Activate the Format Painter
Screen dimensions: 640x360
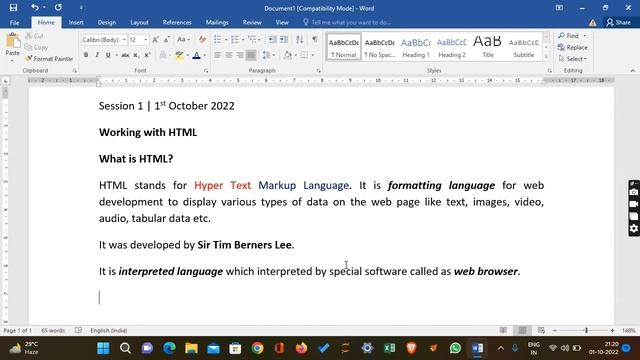coord(49,59)
